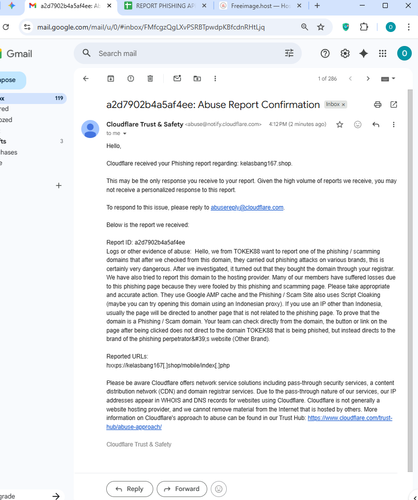
Task: Open the shield extension icon
Action: pyautogui.click(x=346, y=27)
